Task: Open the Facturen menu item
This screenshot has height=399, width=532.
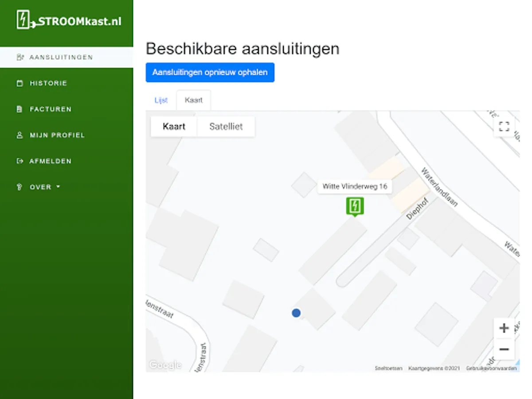Action: pos(66,109)
